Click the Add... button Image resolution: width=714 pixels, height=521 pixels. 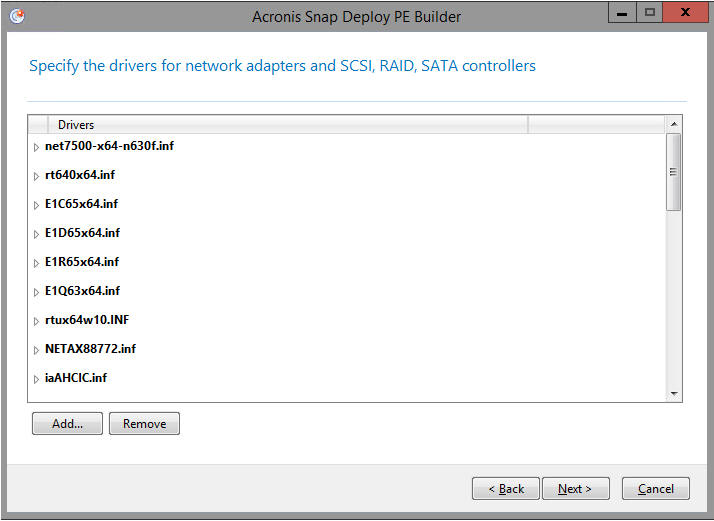click(67, 424)
